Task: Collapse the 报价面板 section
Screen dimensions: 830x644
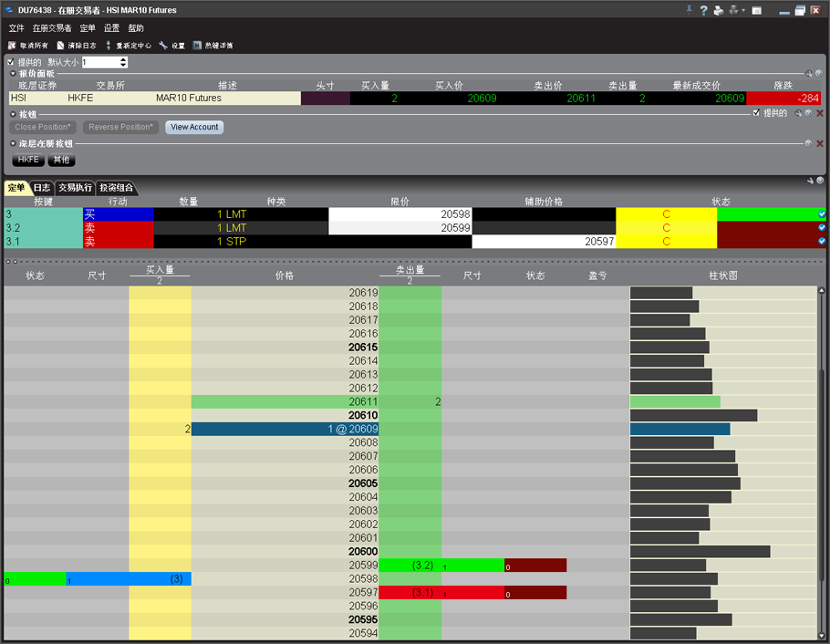Action: 13,73
